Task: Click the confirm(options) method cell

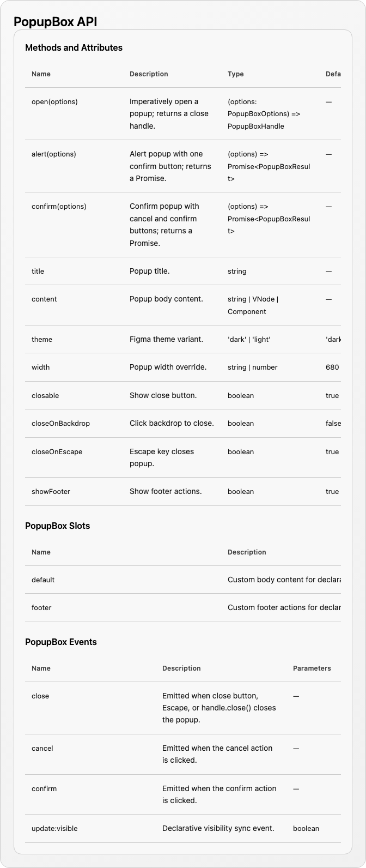Action: pos(59,207)
